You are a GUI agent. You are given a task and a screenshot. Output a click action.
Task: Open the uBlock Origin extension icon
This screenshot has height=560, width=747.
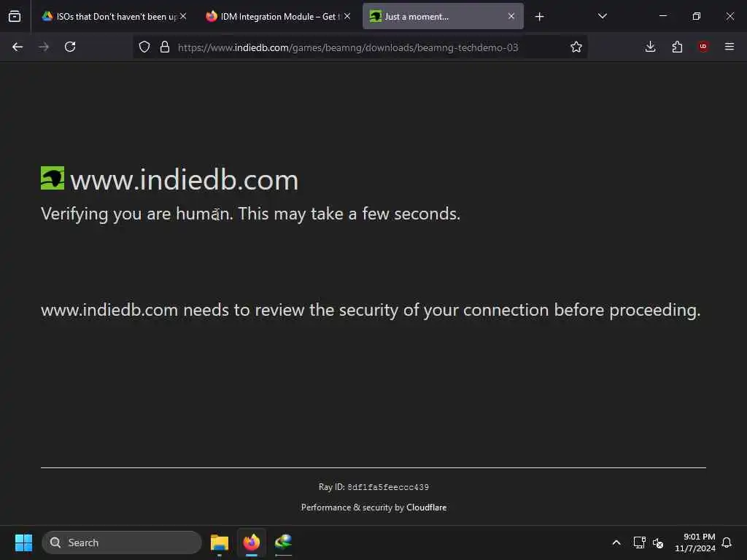click(x=703, y=47)
